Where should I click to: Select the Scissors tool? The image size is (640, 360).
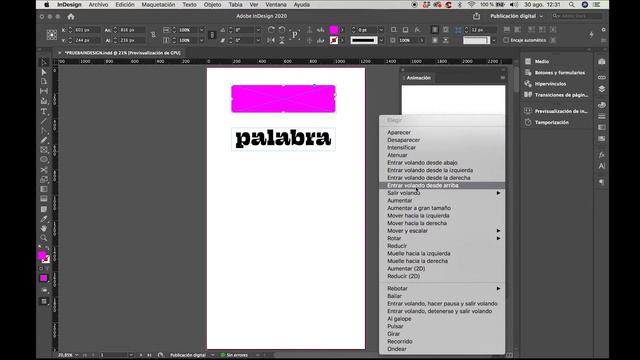click(44, 169)
